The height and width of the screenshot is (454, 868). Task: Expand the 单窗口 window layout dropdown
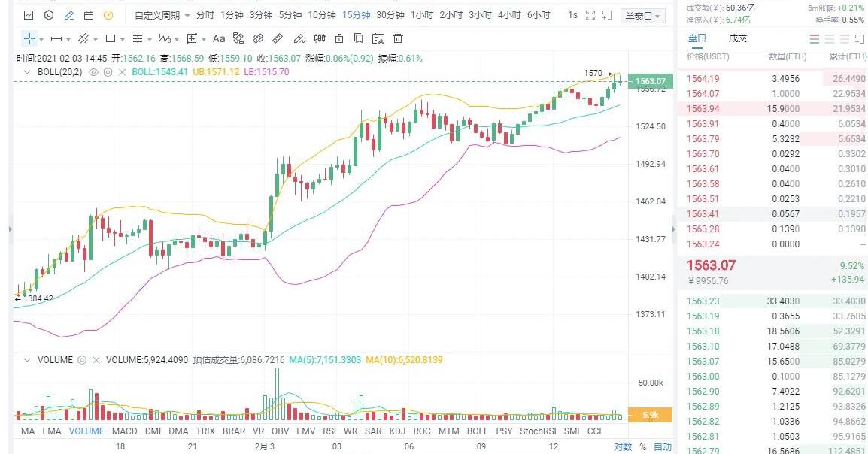[643, 16]
